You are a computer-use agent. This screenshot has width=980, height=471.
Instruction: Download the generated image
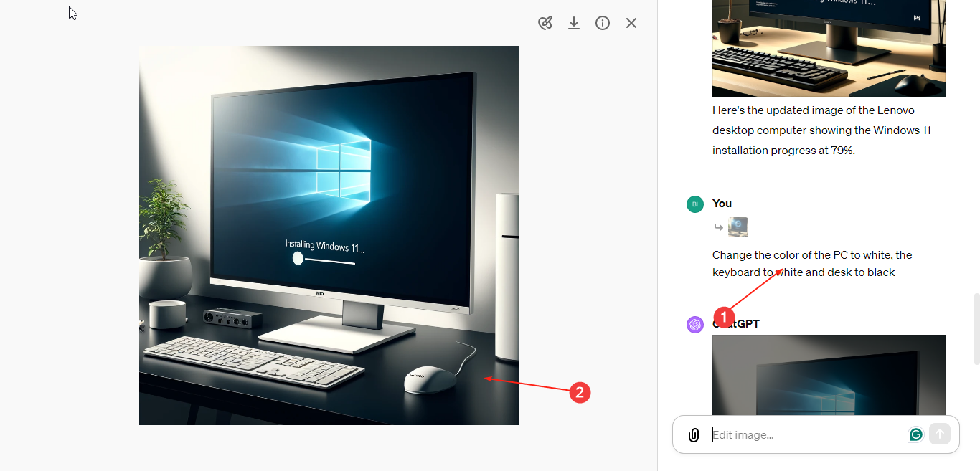coord(574,23)
